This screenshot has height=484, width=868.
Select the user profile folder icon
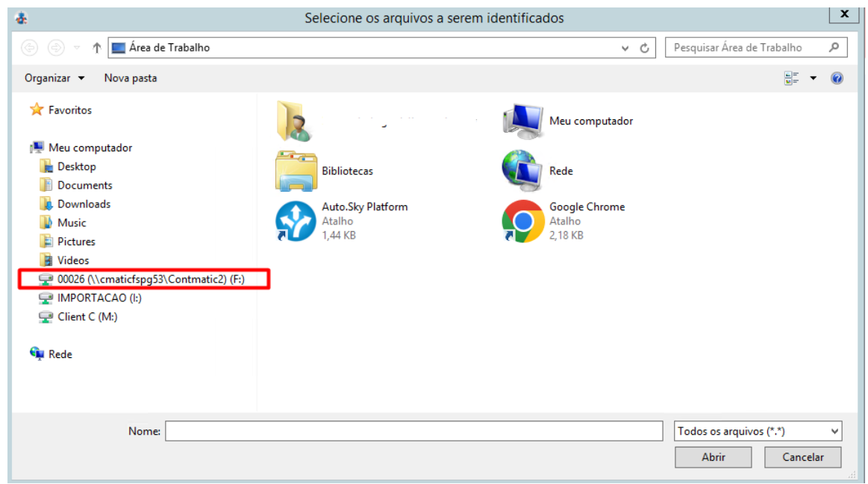click(x=294, y=121)
